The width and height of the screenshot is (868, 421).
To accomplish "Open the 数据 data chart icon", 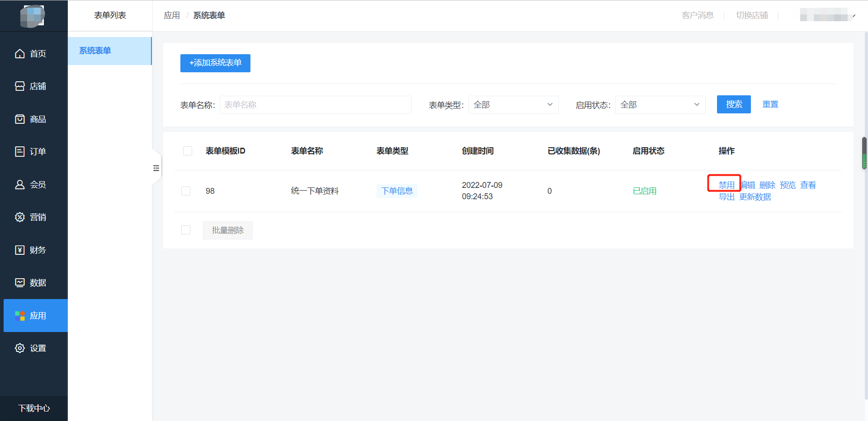I will 20,283.
